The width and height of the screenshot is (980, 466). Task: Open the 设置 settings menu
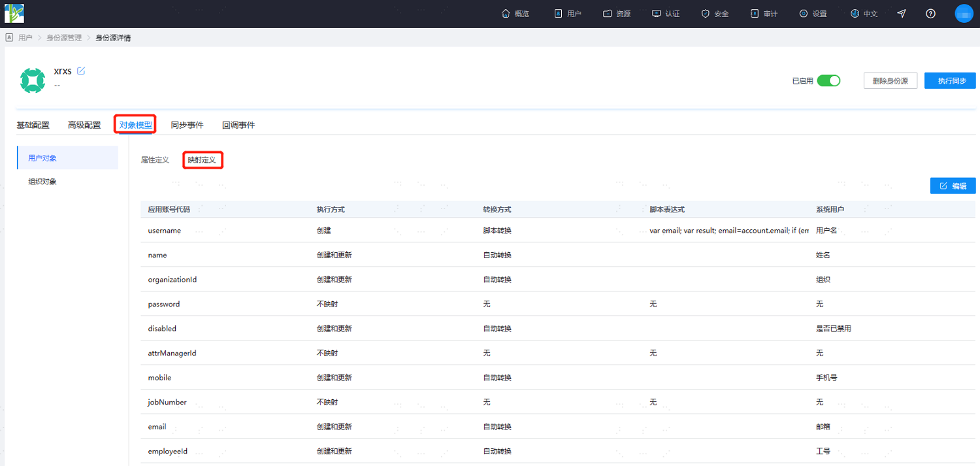[x=813, y=14]
